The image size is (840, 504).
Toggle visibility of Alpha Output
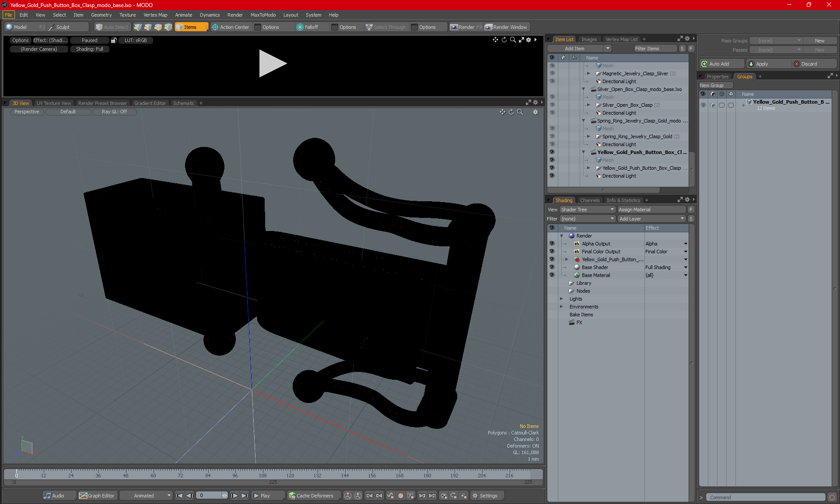[552, 244]
